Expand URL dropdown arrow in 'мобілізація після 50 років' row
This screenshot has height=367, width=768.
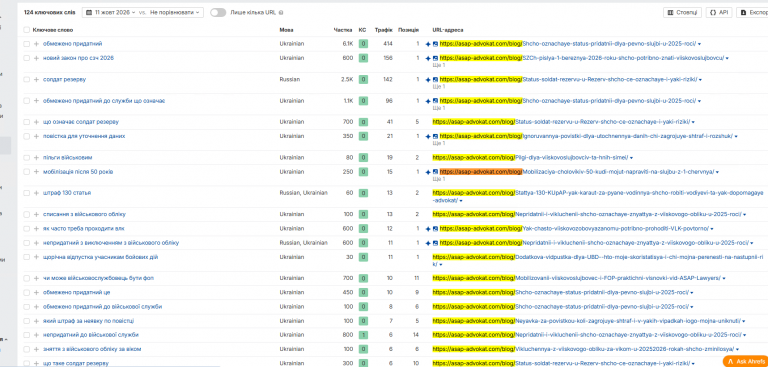pos(717,172)
